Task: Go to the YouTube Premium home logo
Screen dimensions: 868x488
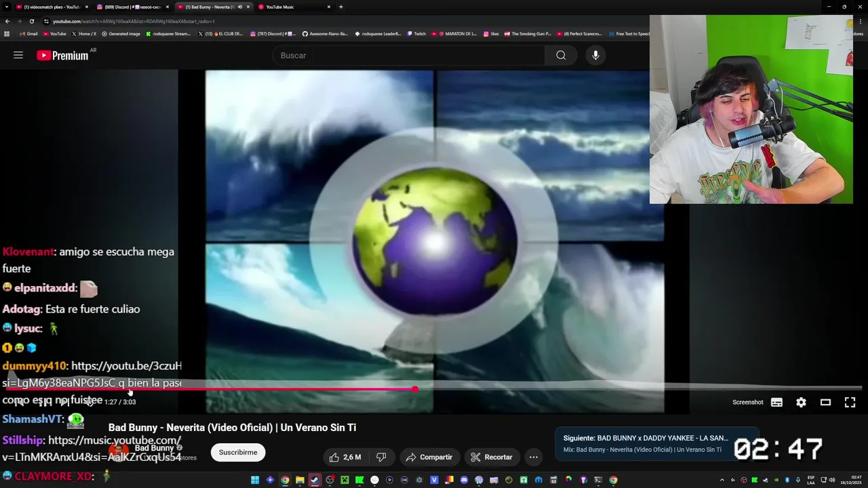Action: pyautogui.click(x=62, y=56)
